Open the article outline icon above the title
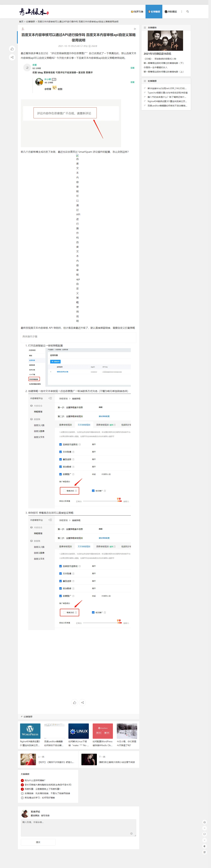The height and width of the screenshot is (868, 211). pyautogui.click(x=135, y=29)
